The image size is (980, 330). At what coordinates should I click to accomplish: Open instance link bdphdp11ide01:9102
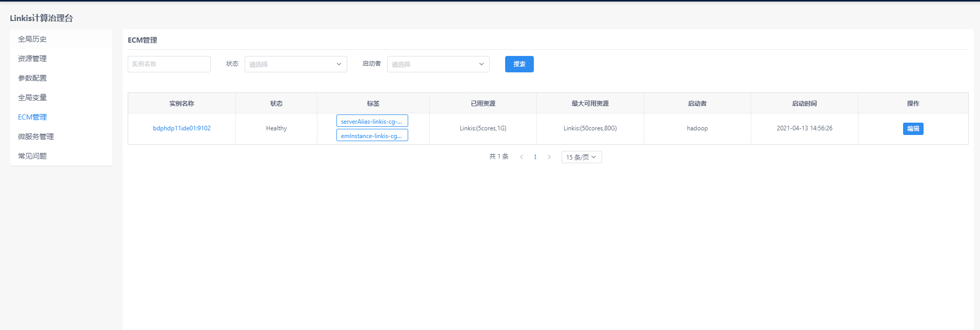click(182, 128)
